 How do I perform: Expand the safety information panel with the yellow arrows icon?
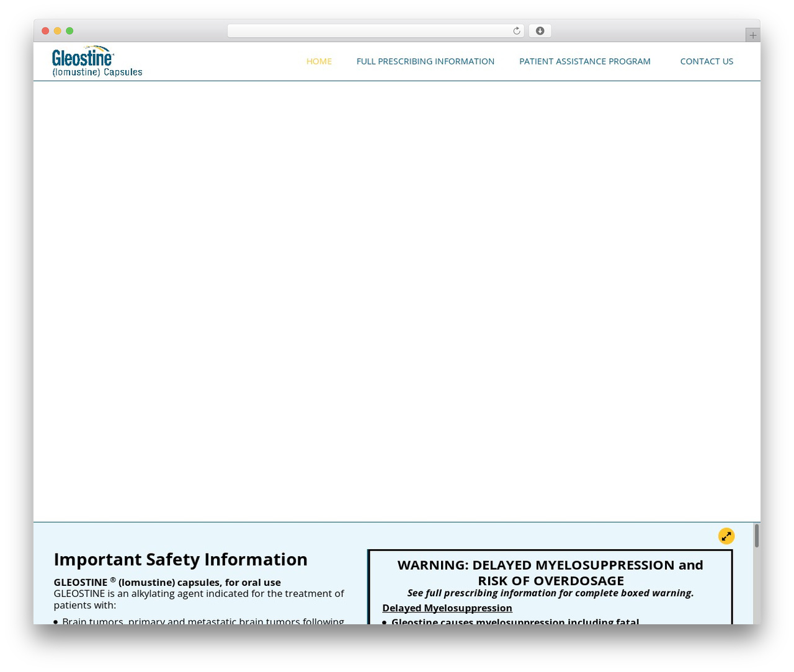726,536
